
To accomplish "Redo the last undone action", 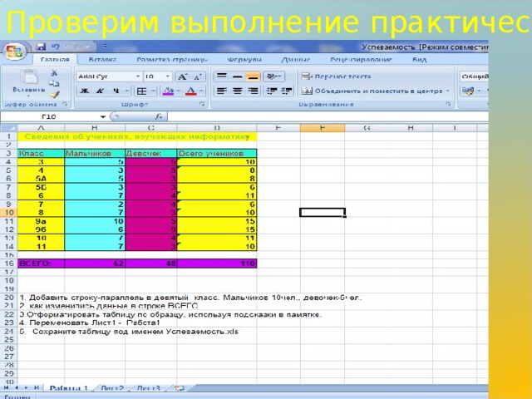I will point(77,47).
